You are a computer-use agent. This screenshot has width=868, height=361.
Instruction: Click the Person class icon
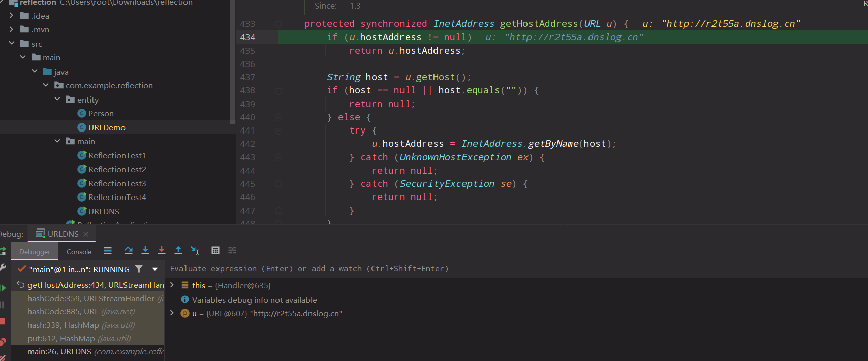click(82, 114)
